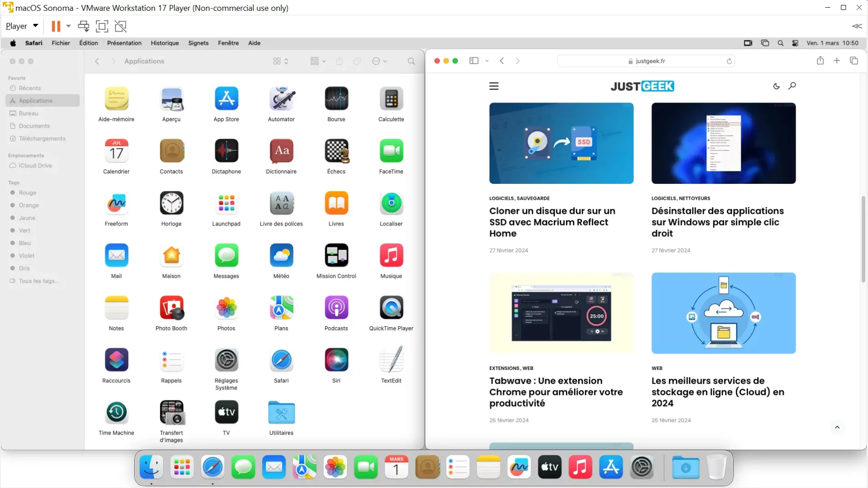Open the cloud storage services article
Viewport: 868px width, 488px height.
coord(717,392)
